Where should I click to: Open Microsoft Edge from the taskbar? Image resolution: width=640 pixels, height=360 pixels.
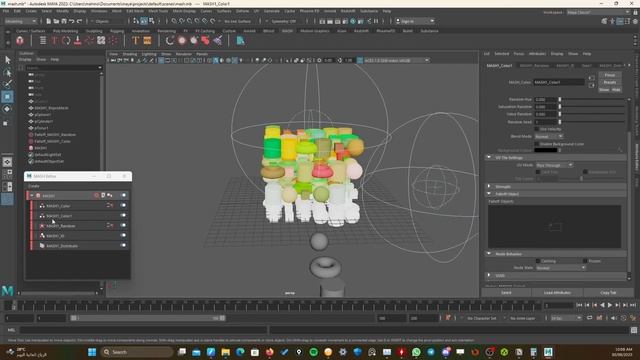[240, 352]
